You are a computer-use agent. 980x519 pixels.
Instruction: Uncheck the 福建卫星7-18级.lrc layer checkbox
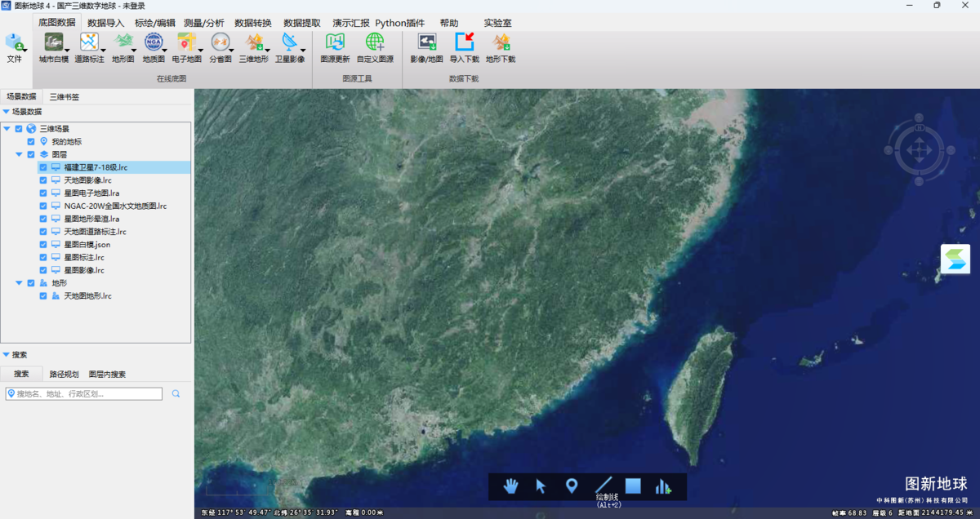pos(43,167)
